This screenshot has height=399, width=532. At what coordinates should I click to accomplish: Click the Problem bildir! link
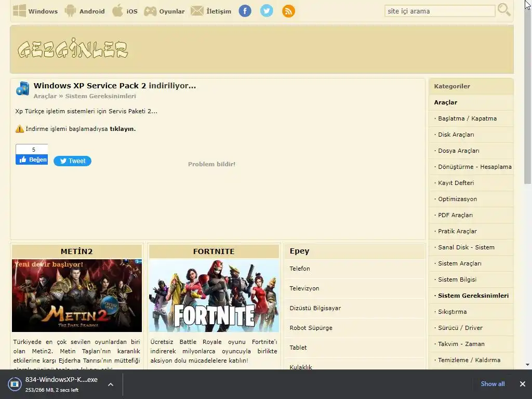(x=212, y=164)
